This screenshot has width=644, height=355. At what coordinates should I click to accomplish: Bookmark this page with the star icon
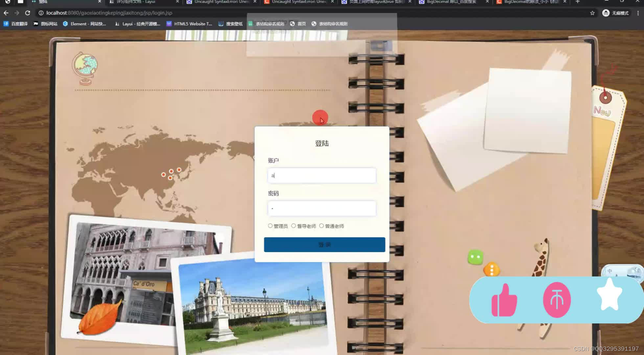tap(592, 13)
